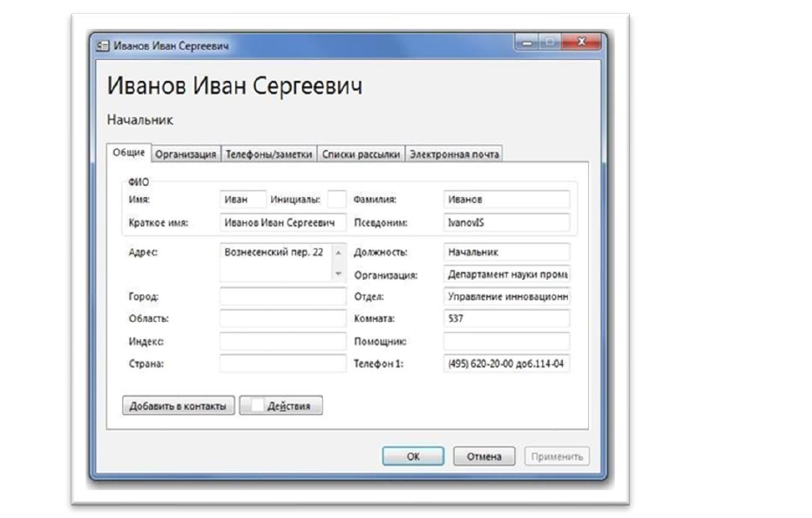Click the Применить button
The width and height of the screenshot is (812, 518).
[557, 456]
